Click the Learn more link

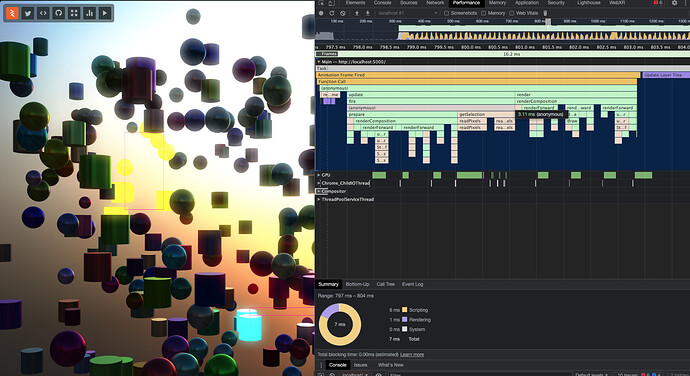pyautogui.click(x=412, y=355)
